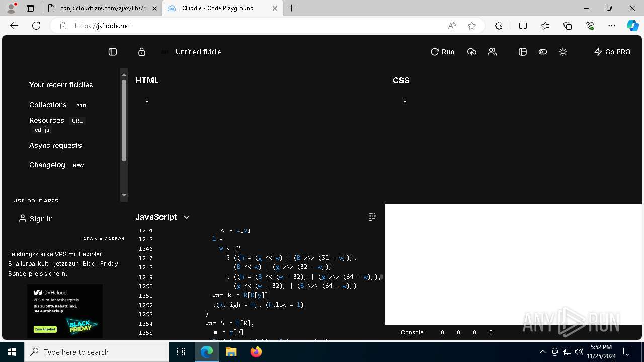This screenshot has height=362, width=644.
Task: Go back in the browser
Action: point(14,26)
